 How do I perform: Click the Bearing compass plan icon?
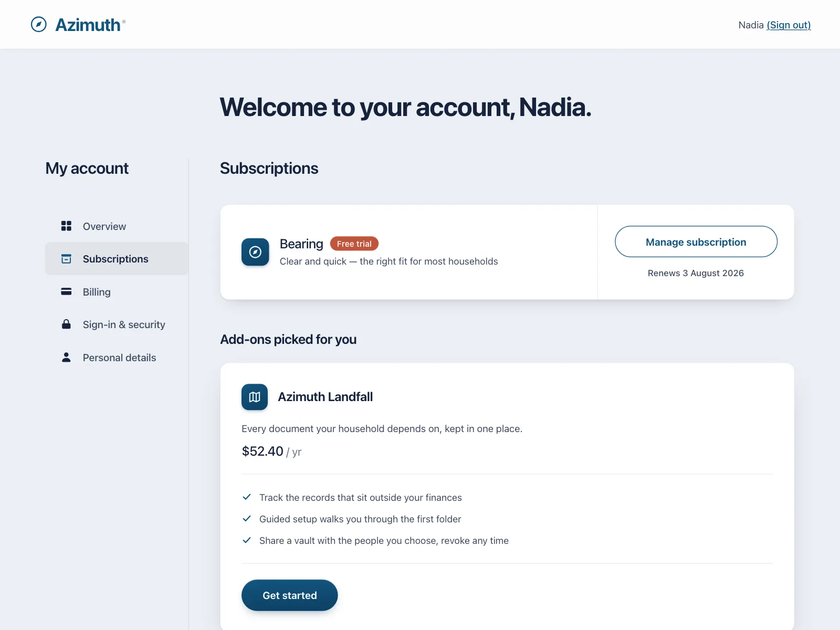coord(255,252)
